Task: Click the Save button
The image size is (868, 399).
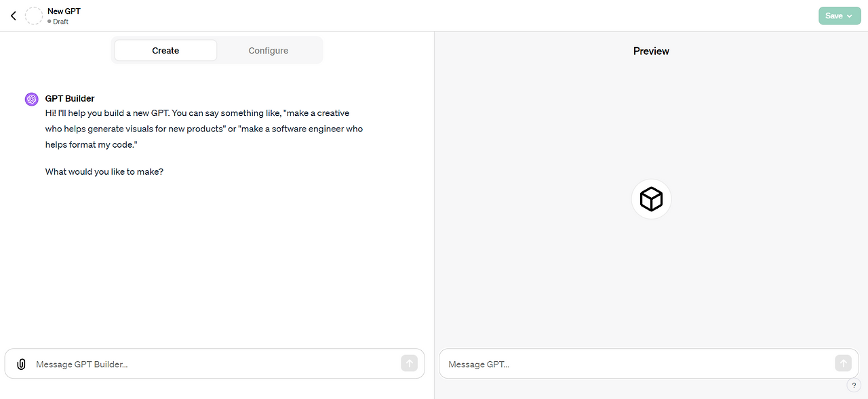Action: 835,15
